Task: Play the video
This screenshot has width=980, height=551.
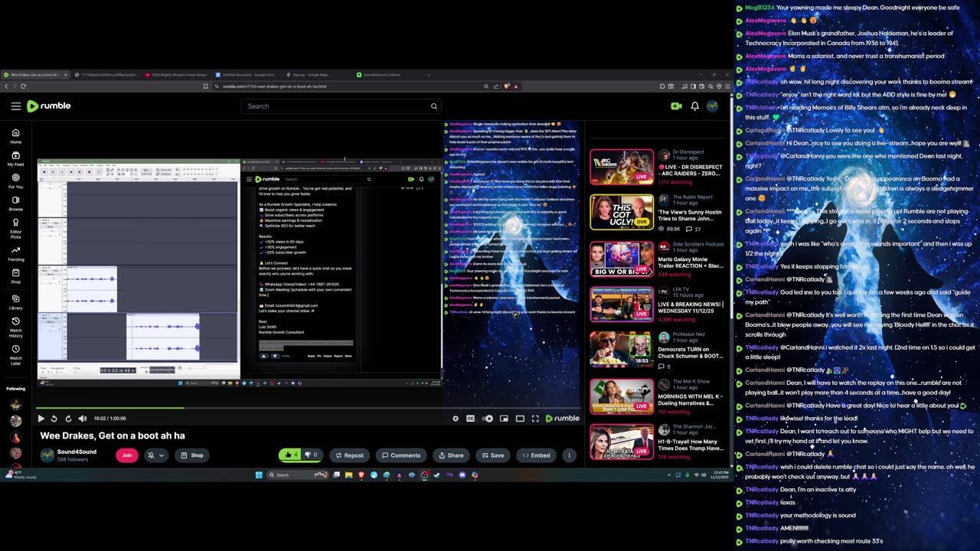Action: tap(41, 419)
